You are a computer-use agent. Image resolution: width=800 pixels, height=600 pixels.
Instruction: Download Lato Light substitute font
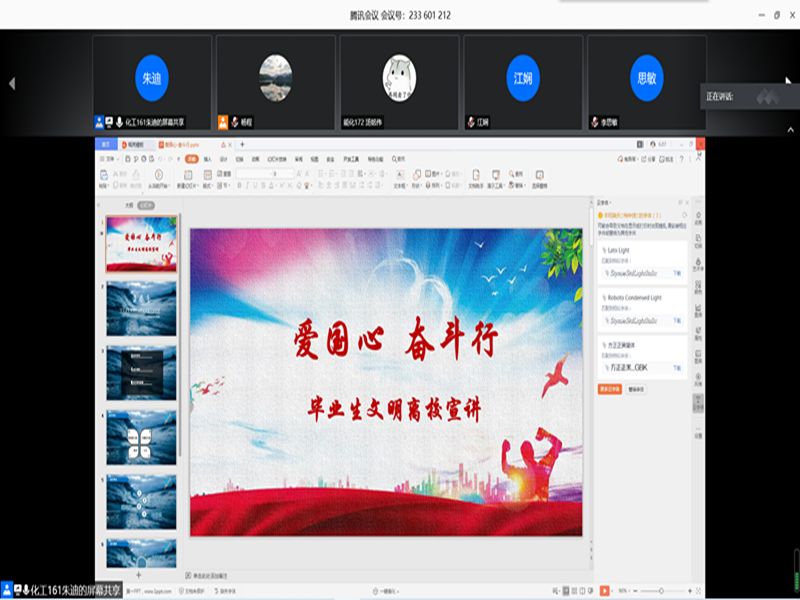tap(677, 272)
